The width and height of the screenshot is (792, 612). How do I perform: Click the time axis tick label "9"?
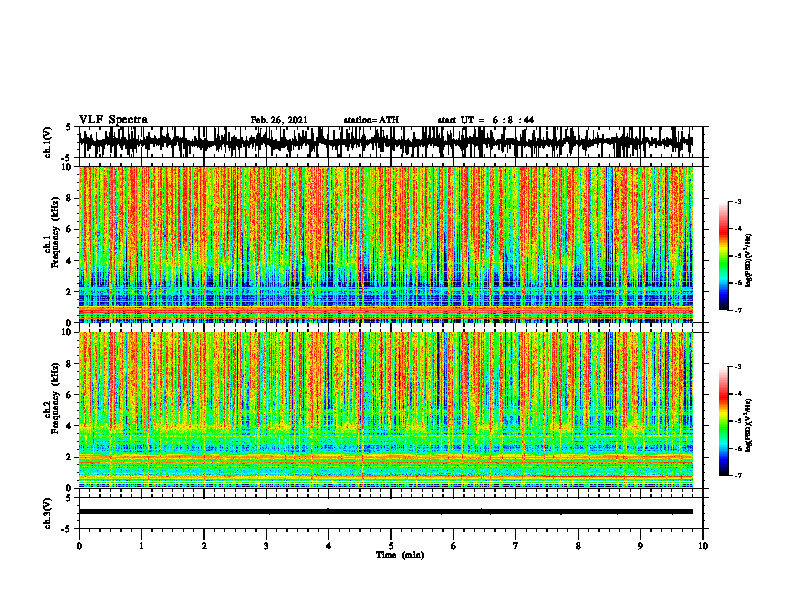coord(640,546)
